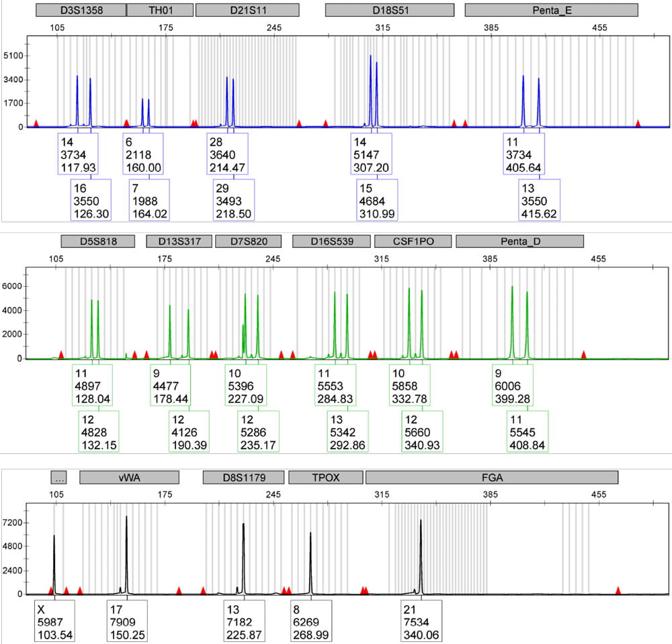This screenshot has width=672, height=644.
Task: Select the vWA locus header
Action: point(129,477)
